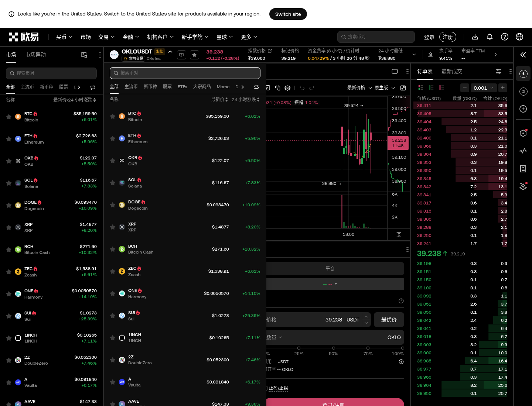Star DOGE in the pair dropdown list
This screenshot has width=532, height=406.
click(x=113, y=205)
